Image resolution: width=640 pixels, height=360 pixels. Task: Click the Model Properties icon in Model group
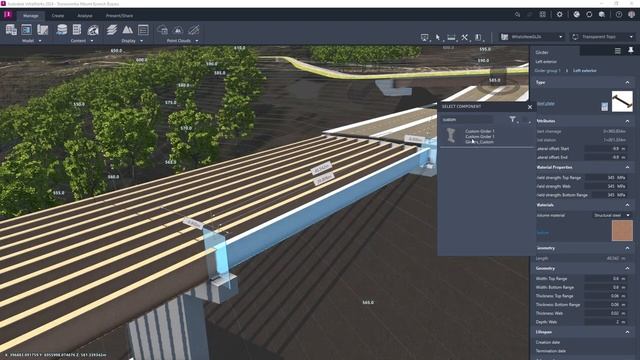(27, 30)
